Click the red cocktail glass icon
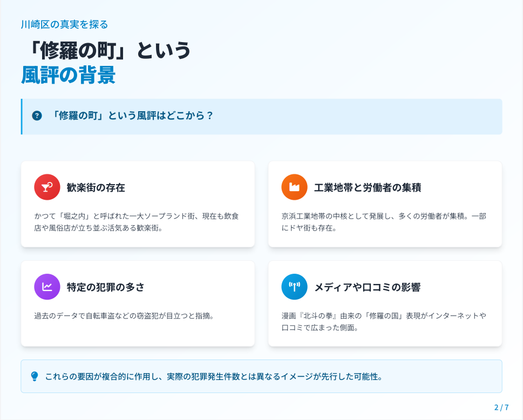This screenshot has height=420, width=523. 47,187
